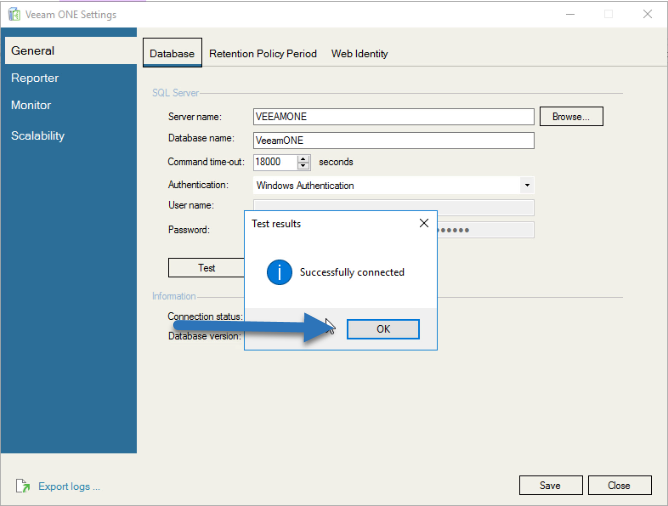Click the Veeam ONE Settings title icon
Screen dimensions: 668x506
pos(14,14)
